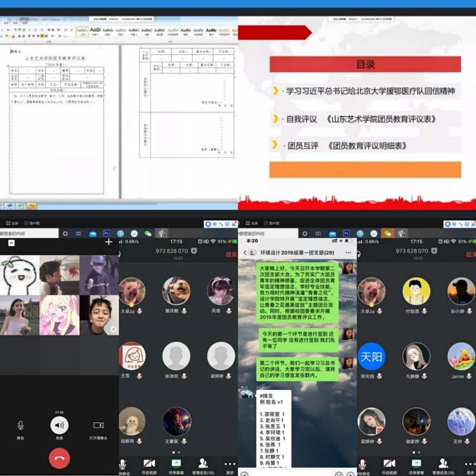The width and height of the screenshot is (476, 476).
Task: Open the three-dot menu of 环境设计 group chat
Action: coord(348,253)
